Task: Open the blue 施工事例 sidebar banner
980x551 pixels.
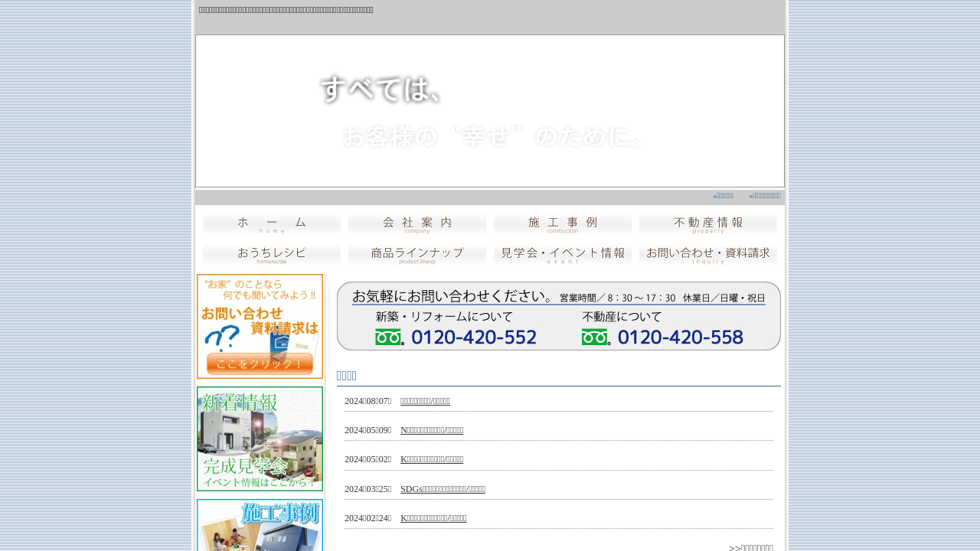Action: (260, 525)
